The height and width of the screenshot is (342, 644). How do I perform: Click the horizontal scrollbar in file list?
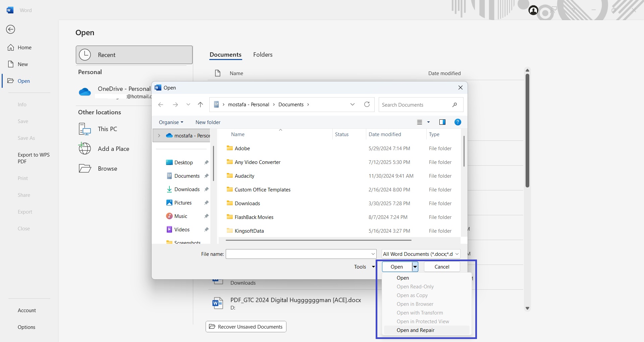[x=318, y=240]
